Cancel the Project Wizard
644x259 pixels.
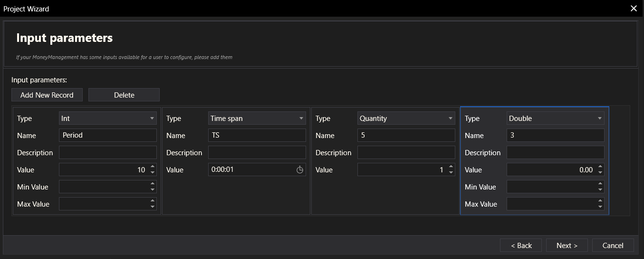[x=613, y=246]
